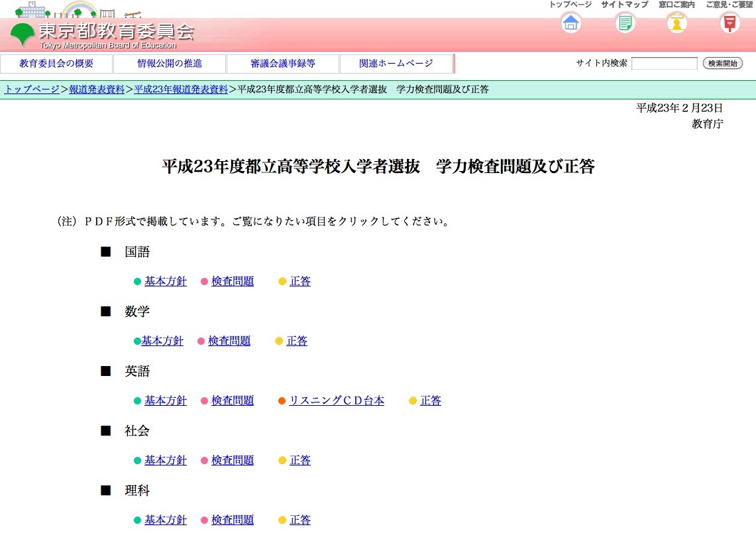The image size is (756, 559).
Task: Open the 正答 PDF under 社会
Action: pyautogui.click(x=299, y=460)
